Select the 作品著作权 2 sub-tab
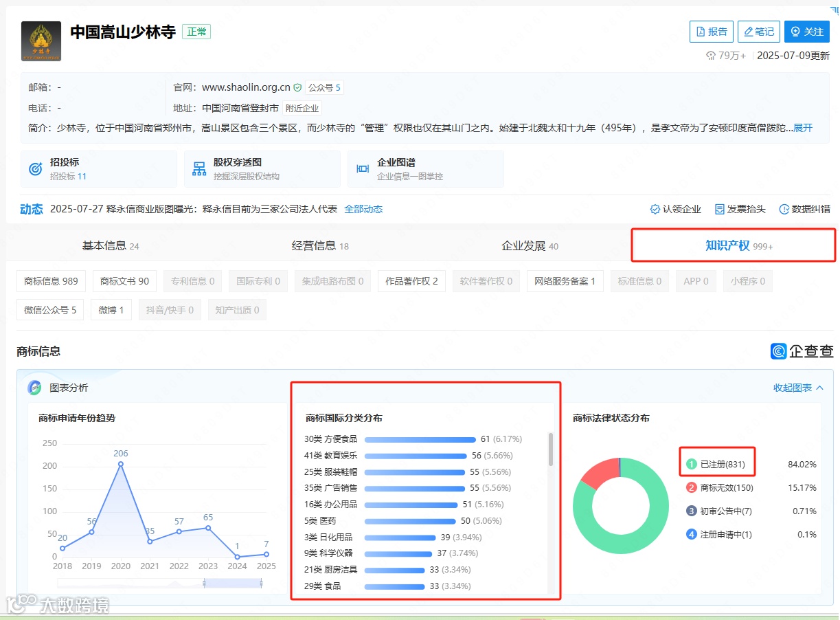Viewport: 840px width, 620px height. pyautogui.click(x=411, y=281)
